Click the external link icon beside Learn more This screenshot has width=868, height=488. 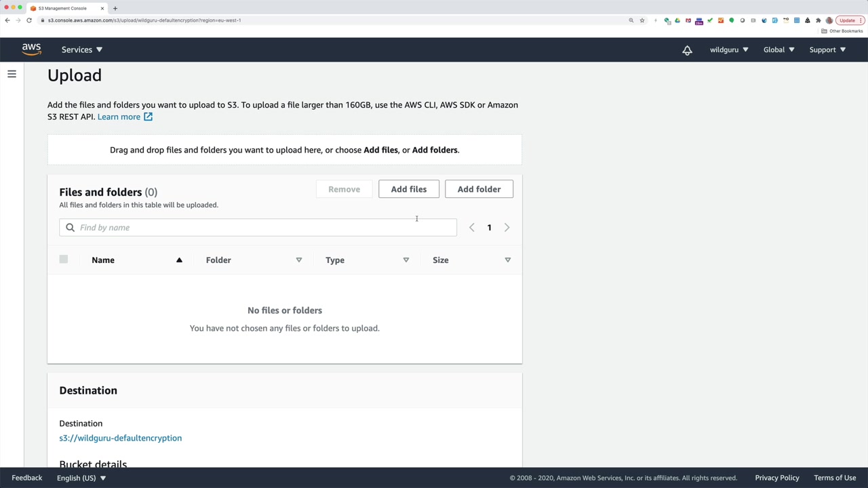coord(148,117)
